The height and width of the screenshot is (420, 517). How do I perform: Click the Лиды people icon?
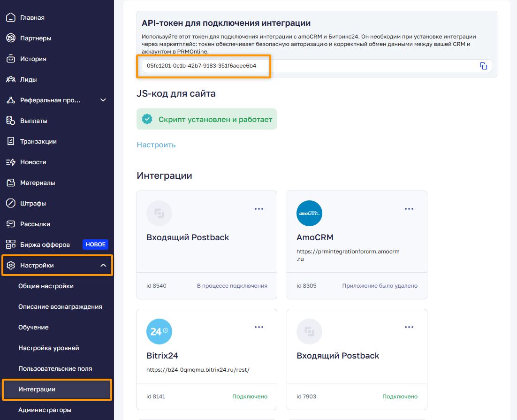10,80
